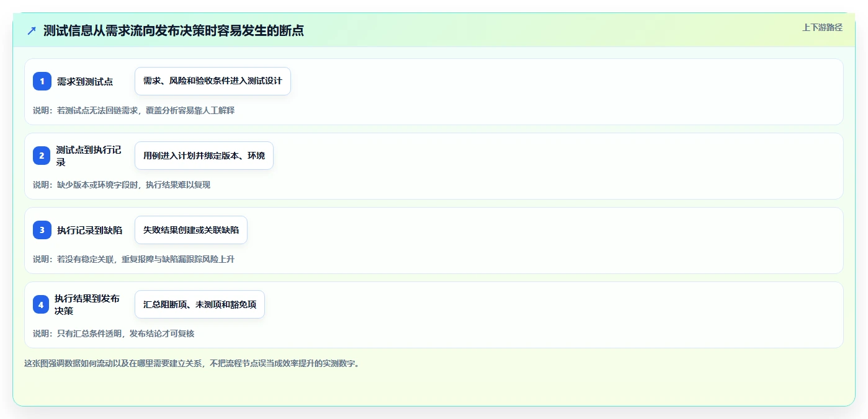
Task: Click the 上下游路径 label in header
Action: click(x=822, y=27)
